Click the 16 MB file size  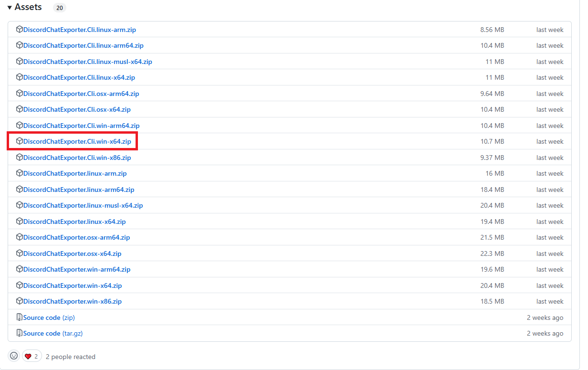(x=495, y=173)
